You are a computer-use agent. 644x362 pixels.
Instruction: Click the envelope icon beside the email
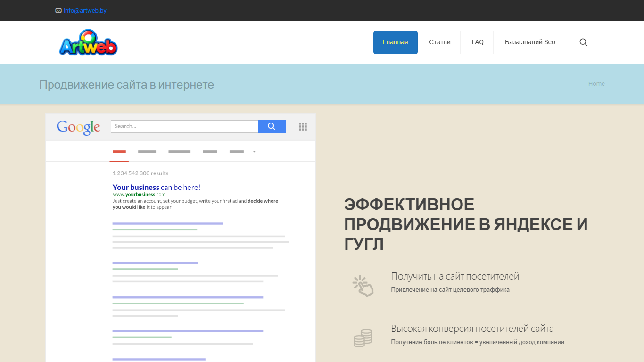click(58, 11)
